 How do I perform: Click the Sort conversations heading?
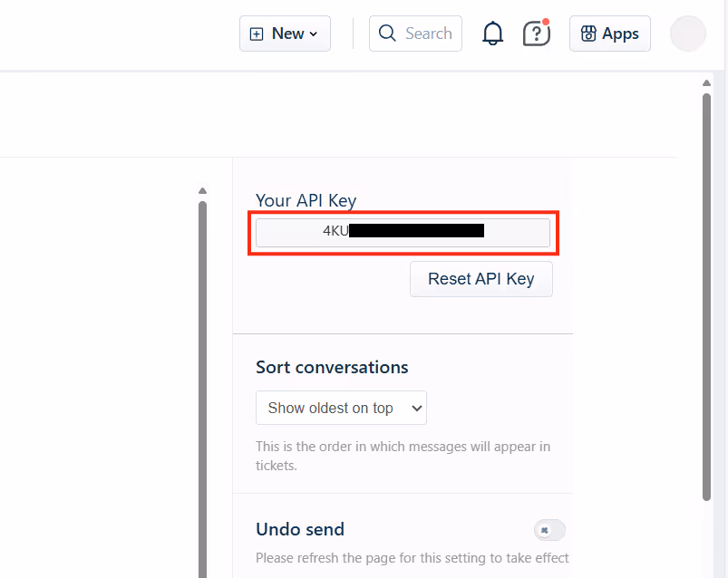332,368
